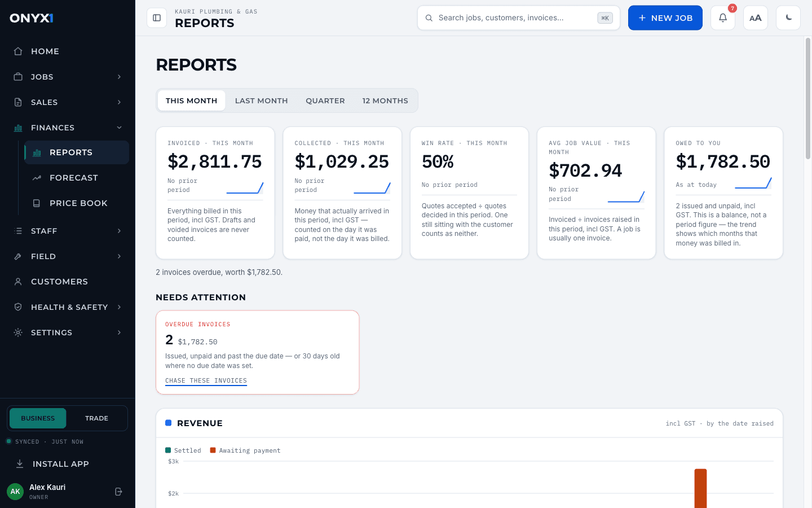Click the AA text size icon

click(x=756, y=18)
